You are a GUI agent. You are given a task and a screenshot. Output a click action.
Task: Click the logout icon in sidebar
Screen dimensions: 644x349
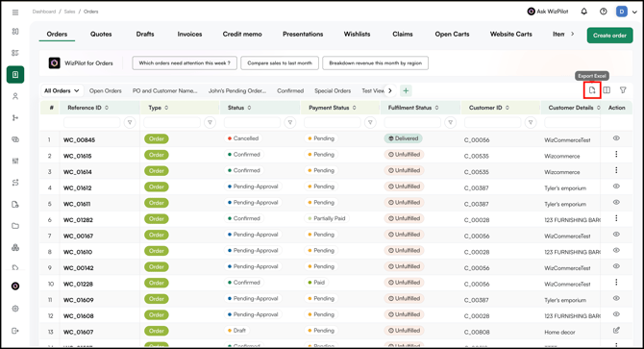15,331
